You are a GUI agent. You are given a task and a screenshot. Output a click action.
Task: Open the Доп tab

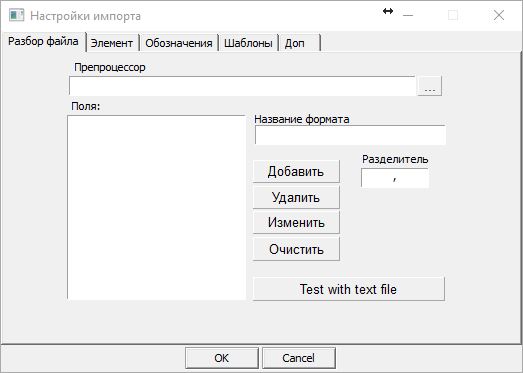pyautogui.click(x=300, y=43)
